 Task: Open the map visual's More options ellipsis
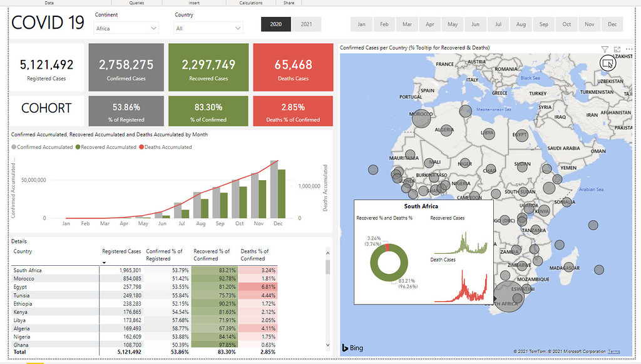tap(629, 49)
